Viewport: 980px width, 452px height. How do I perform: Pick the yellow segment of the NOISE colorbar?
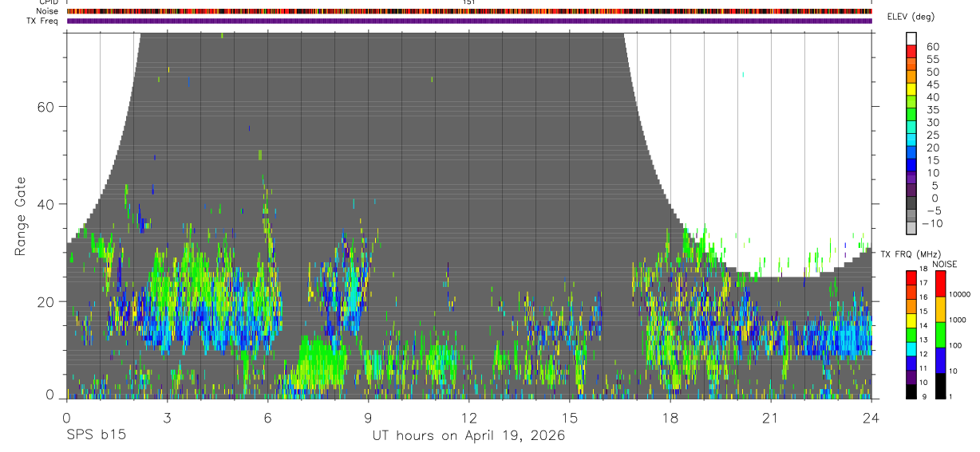coord(940,310)
